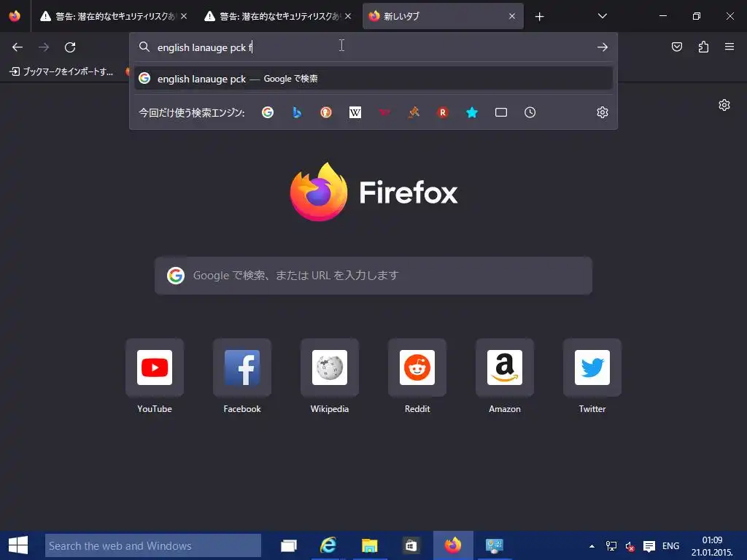Close the 新しいタブ tab

pyautogui.click(x=511, y=16)
